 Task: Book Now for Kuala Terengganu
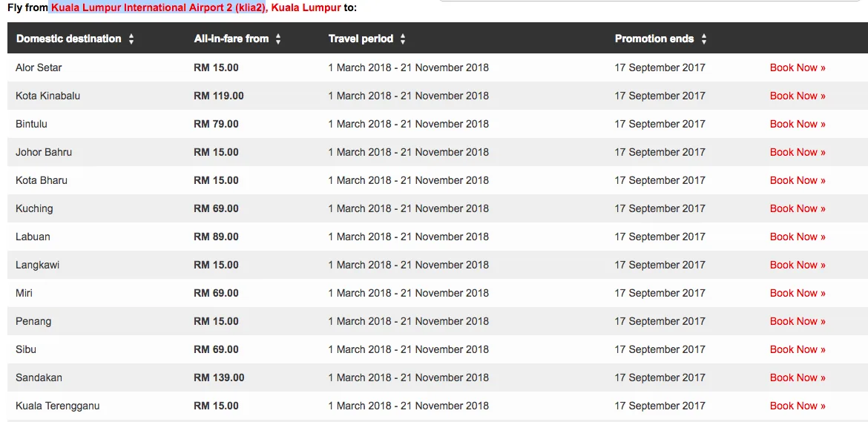click(x=798, y=406)
